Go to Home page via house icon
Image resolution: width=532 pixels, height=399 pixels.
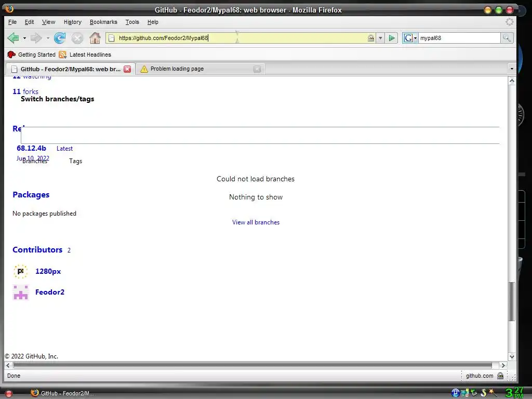point(95,38)
